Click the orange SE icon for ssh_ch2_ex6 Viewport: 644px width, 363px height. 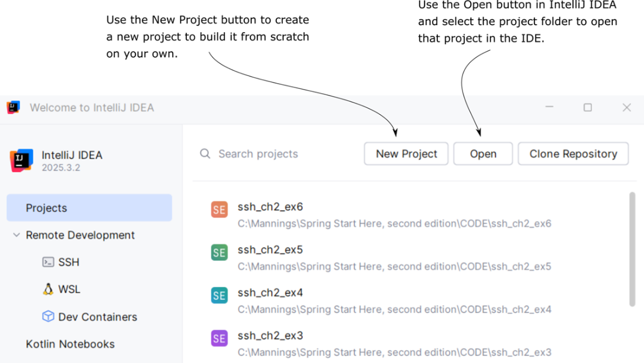pos(220,210)
